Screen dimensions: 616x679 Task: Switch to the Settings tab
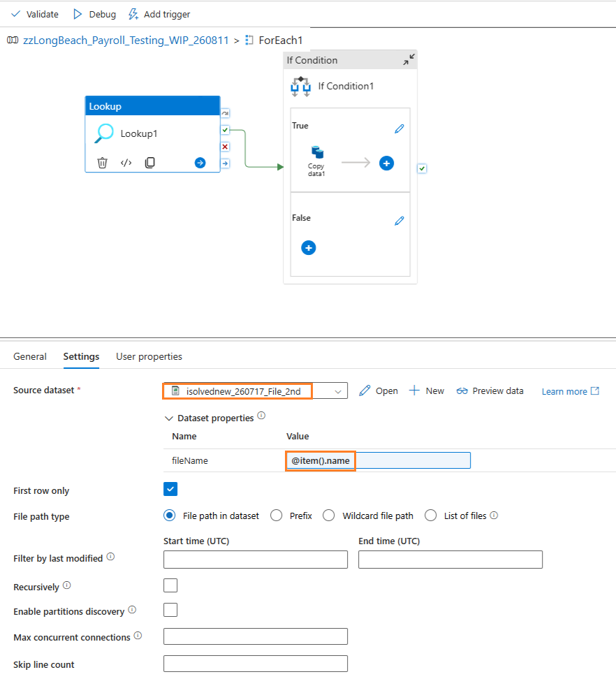click(82, 356)
